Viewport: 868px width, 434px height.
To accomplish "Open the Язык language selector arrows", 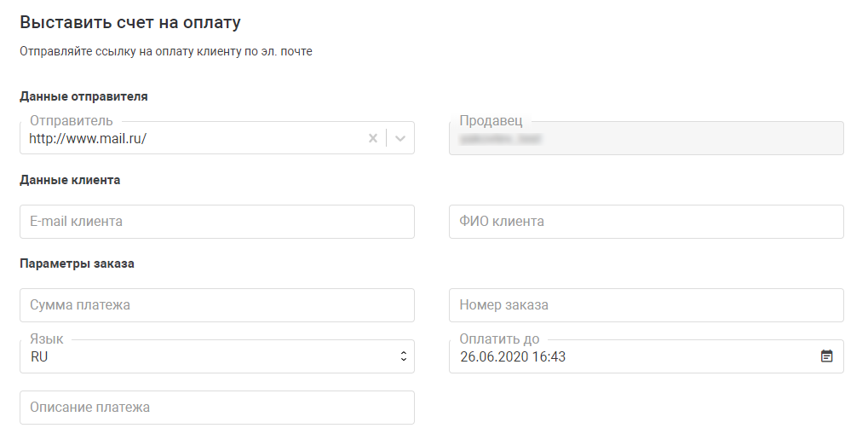I will (x=404, y=356).
